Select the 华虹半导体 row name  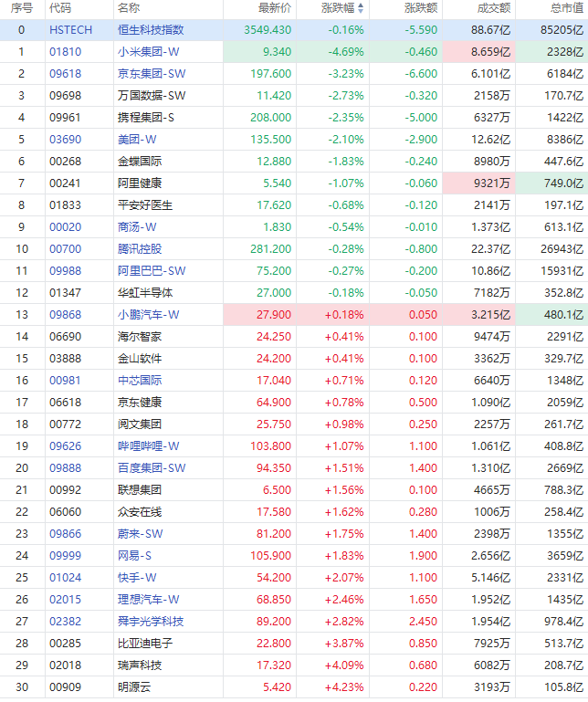pyautogui.click(x=145, y=293)
